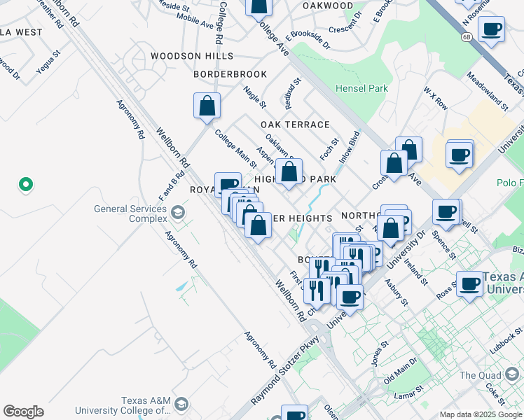The height and width of the screenshot is (420, 524).
Task: Select the Nagle St street label
Action: [x=255, y=97]
